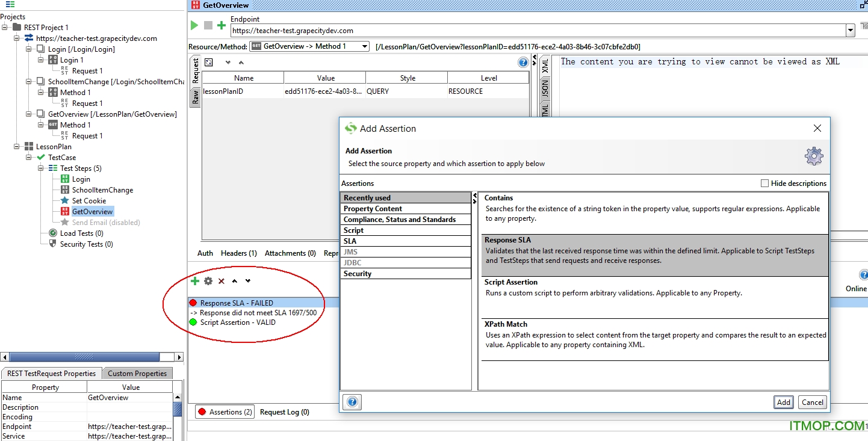Collapse the Test Steps (5) node
The width and height of the screenshot is (868, 441).
[42, 168]
